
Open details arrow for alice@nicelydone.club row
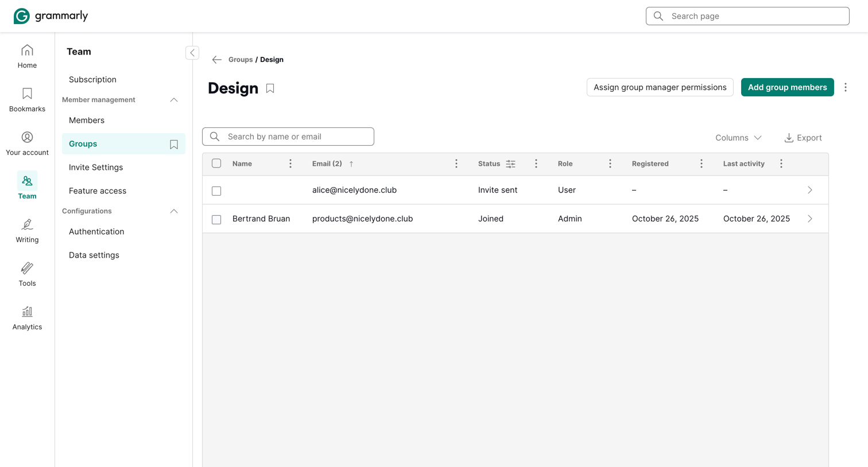point(810,190)
